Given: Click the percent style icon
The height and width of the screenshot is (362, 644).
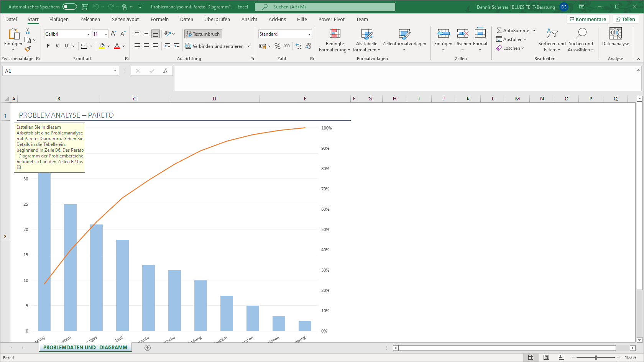Looking at the screenshot, I should coord(278,46).
